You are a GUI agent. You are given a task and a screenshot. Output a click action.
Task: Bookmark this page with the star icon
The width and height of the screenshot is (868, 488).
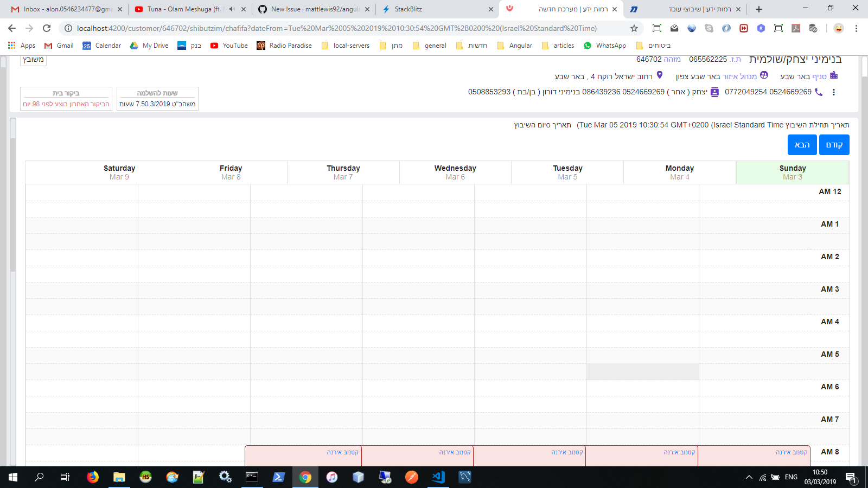[634, 28]
